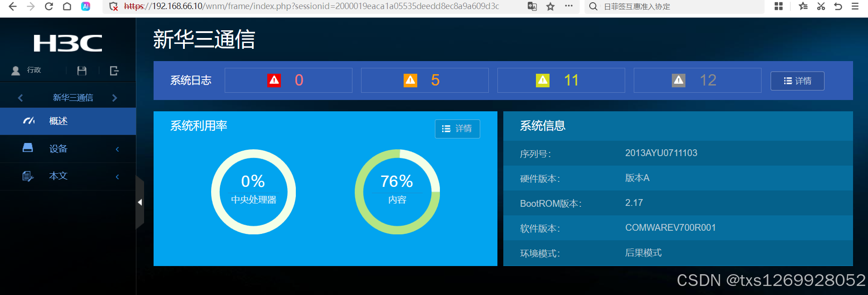Viewport: 868px width, 295px height.
Task: Open the favorites list star icon
Action: point(803,6)
